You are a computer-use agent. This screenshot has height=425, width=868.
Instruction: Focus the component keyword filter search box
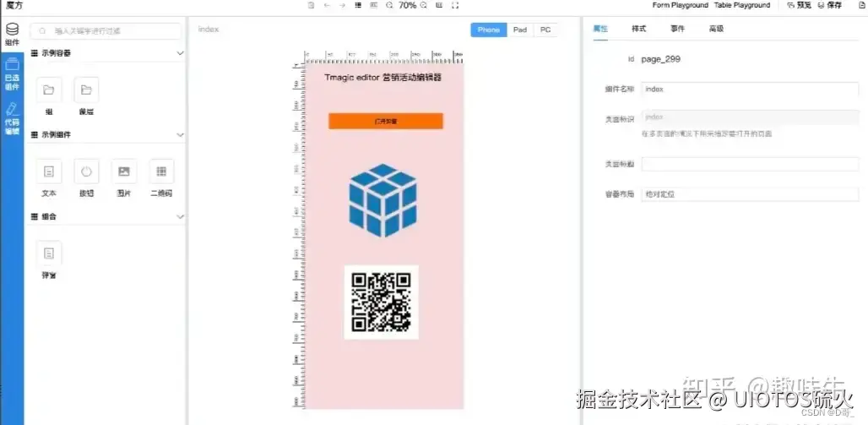coord(106,31)
